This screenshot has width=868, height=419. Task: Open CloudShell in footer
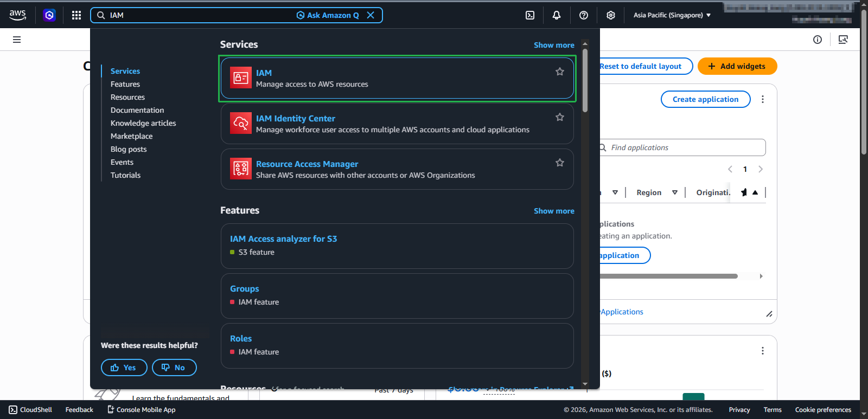point(30,410)
